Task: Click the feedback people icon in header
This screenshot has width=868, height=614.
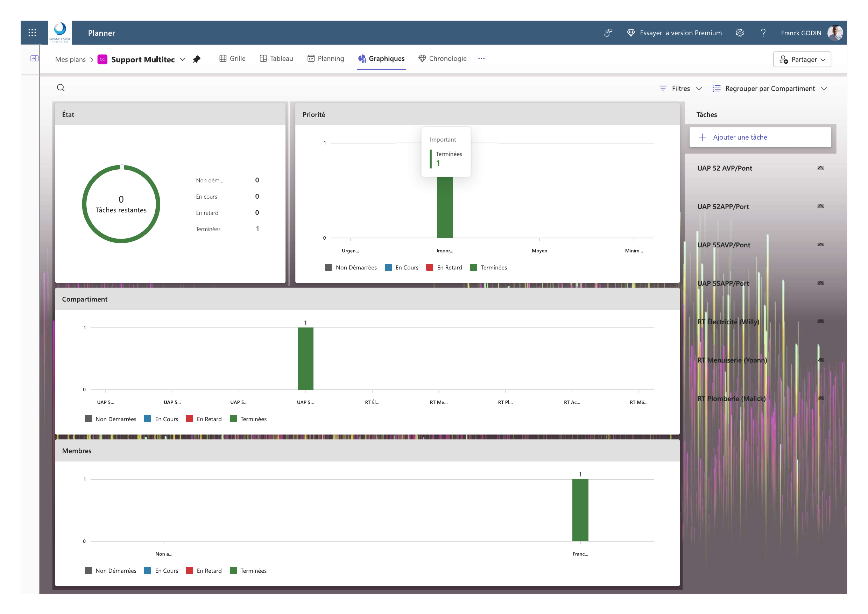Action: click(x=608, y=33)
